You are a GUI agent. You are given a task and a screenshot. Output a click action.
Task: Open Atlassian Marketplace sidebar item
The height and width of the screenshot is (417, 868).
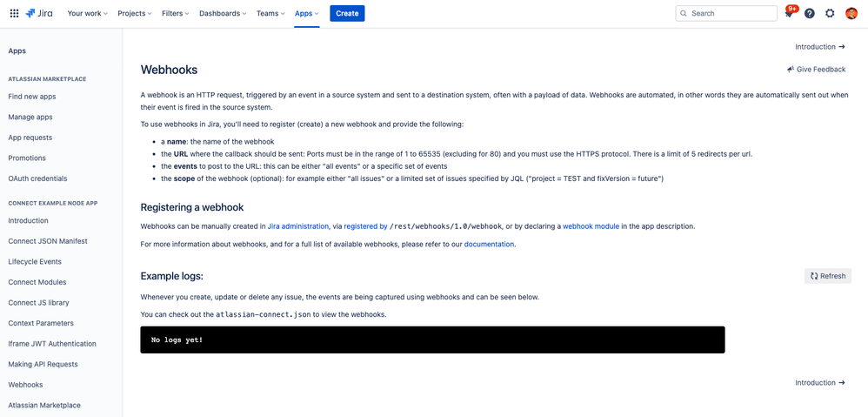point(44,405)
